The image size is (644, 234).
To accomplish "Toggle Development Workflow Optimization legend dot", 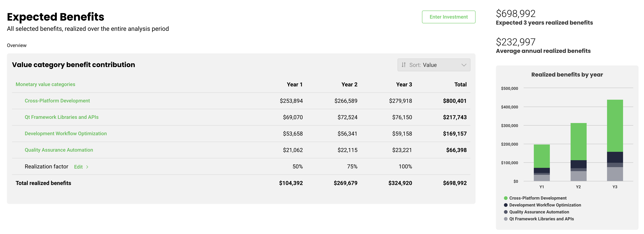I will pyautogui.click(x=506, y=205).
